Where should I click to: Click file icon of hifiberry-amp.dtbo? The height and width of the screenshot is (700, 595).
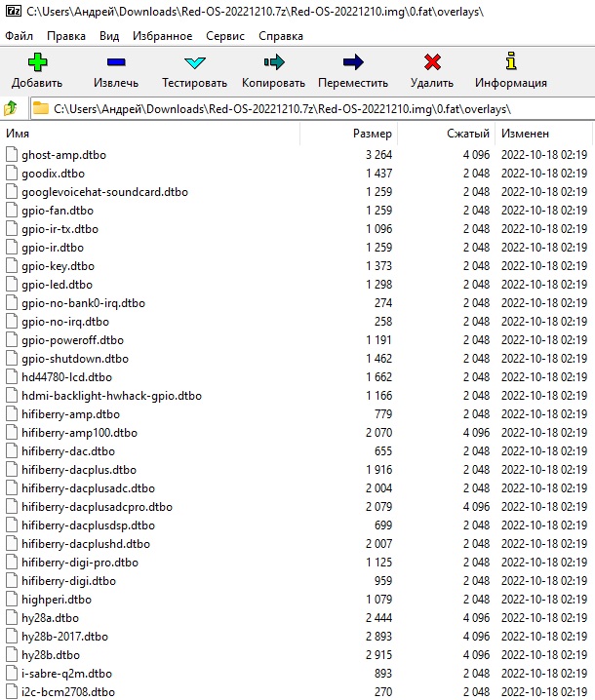12,413
